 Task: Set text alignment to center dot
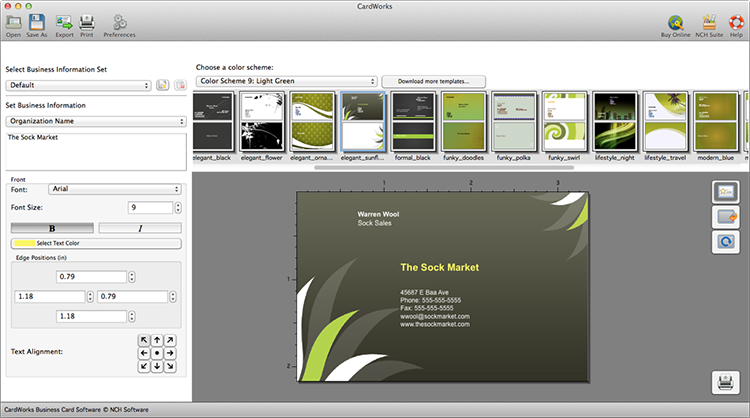(x=157, y=353)
